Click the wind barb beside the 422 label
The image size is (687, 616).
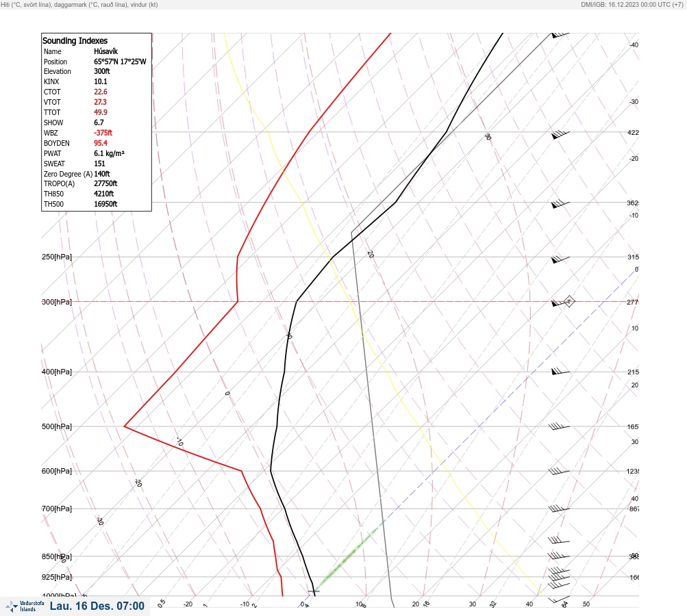click(x=560, y=134)
